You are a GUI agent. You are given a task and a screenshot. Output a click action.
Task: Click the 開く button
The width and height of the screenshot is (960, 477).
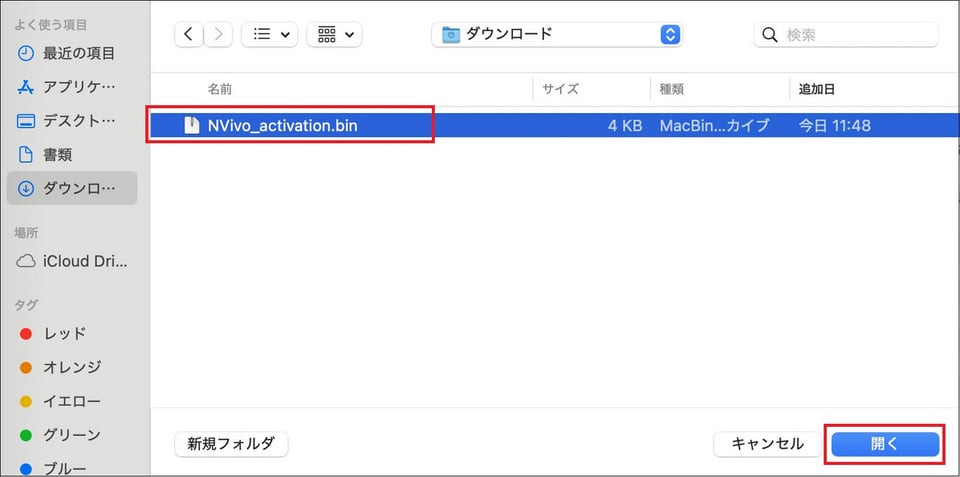(885, 444)
